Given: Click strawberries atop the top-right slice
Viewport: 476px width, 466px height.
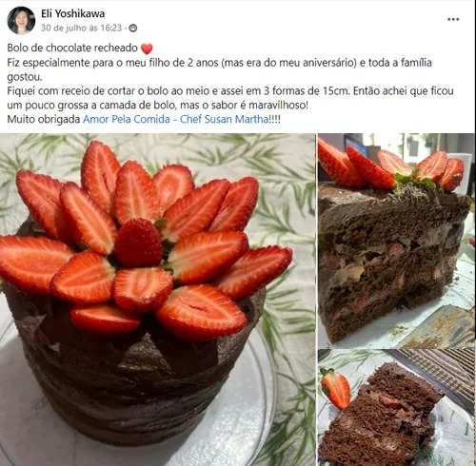Looking at the screenshot, I should tap(390, 168).
